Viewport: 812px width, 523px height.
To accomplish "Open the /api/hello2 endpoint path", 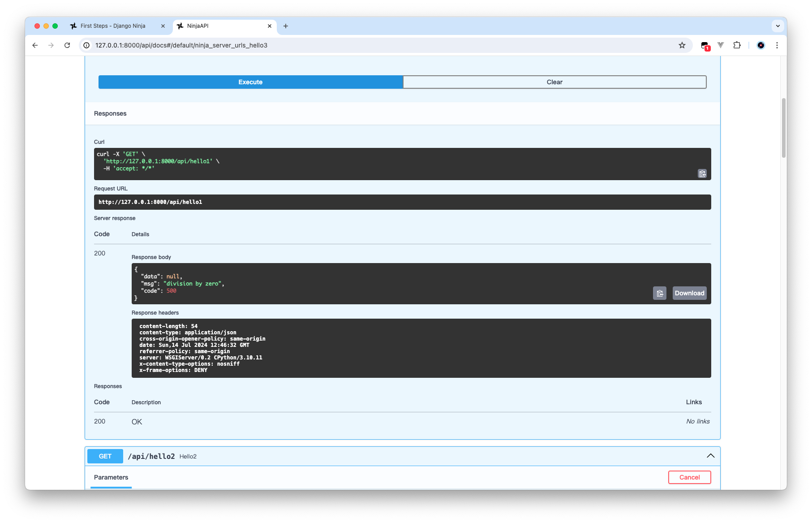I will [x=151, y=456].
